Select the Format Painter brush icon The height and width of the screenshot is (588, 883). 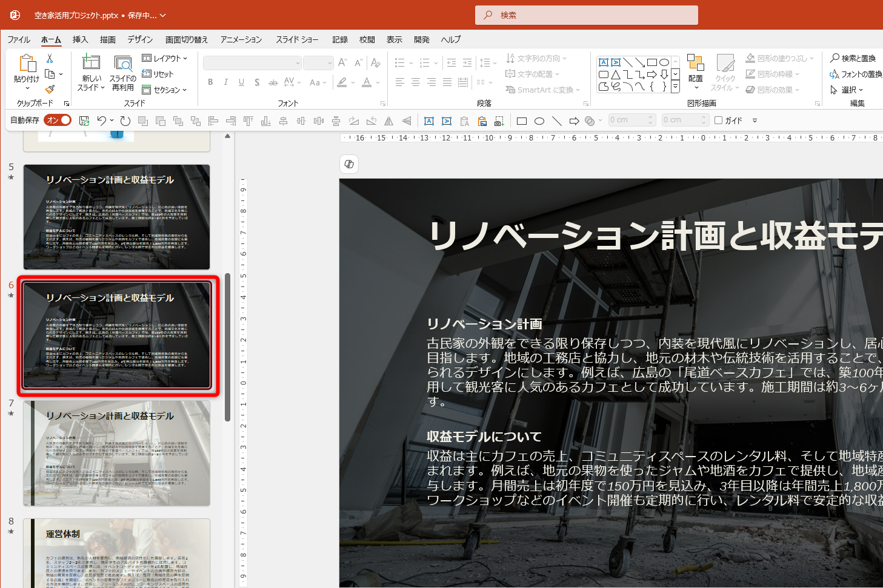tap(50, 89)
